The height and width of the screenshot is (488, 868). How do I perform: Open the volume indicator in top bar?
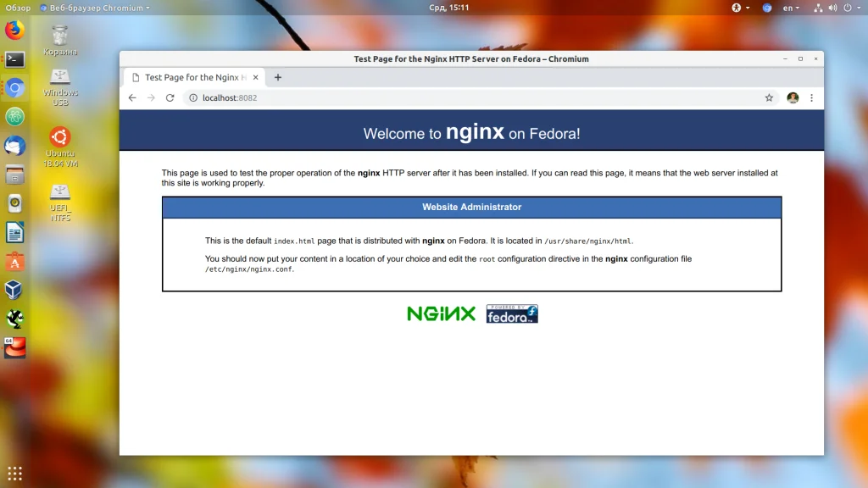(x=832, y=8)
